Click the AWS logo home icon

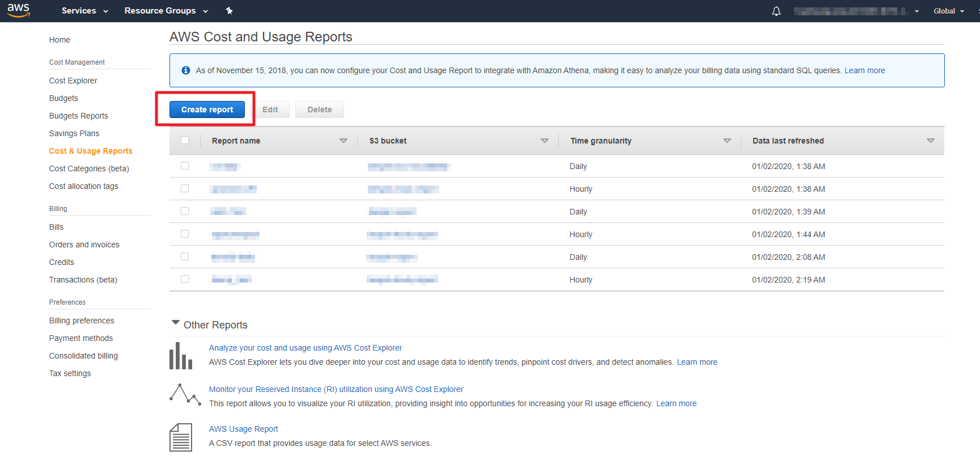(x=18, y=10)
